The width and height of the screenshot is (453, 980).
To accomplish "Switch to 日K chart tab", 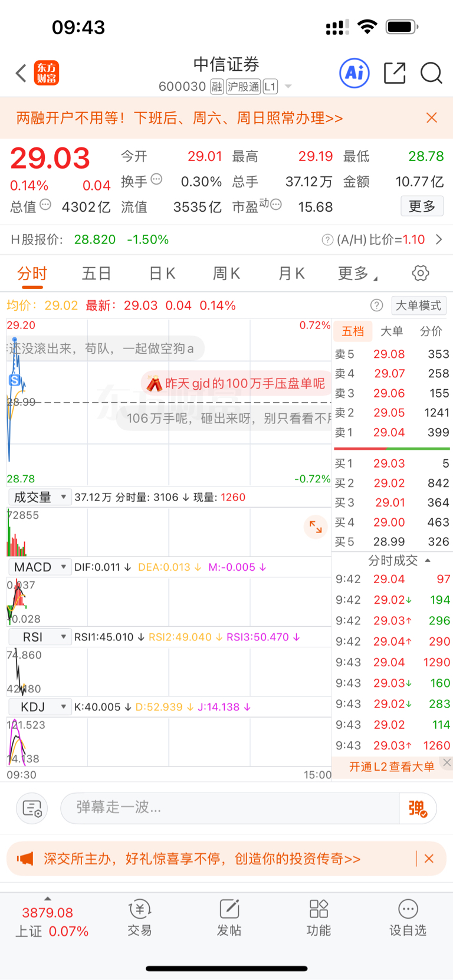I will (162, 274).
